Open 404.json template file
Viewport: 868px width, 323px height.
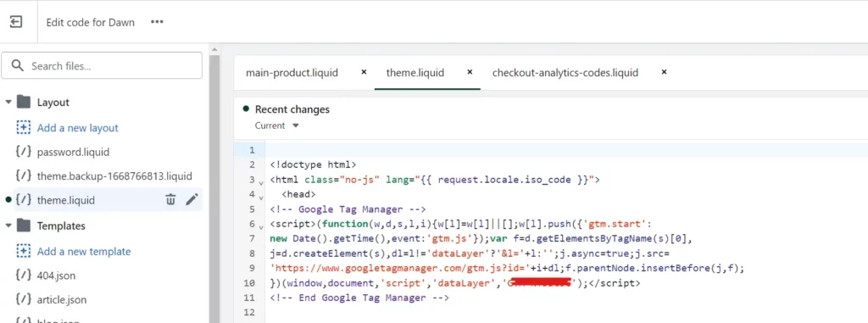[57, 276]
